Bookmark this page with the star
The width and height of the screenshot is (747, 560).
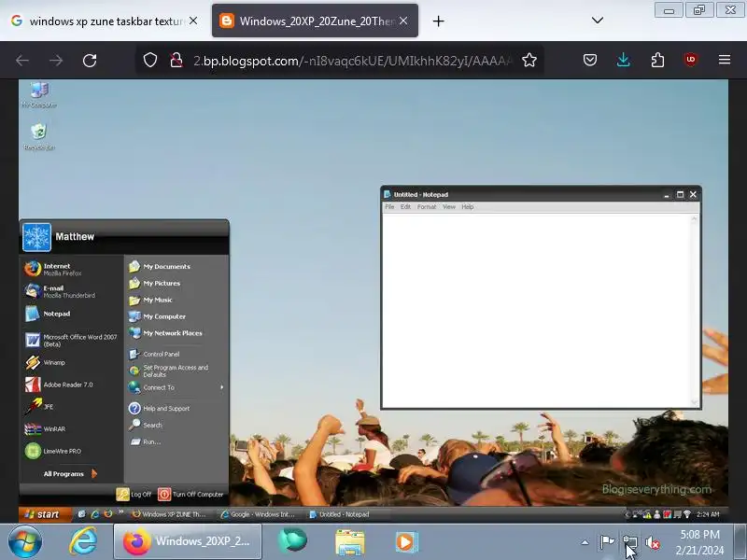tap(529, 60)
